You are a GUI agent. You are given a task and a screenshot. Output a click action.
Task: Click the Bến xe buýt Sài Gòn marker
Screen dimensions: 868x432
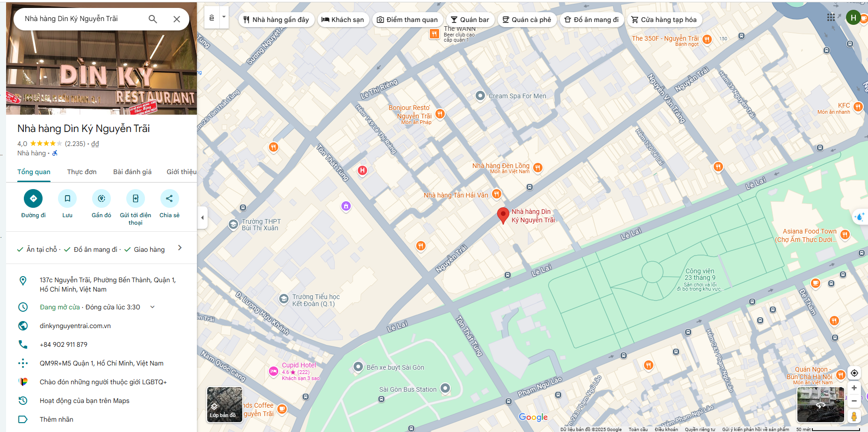click(358, 367)
